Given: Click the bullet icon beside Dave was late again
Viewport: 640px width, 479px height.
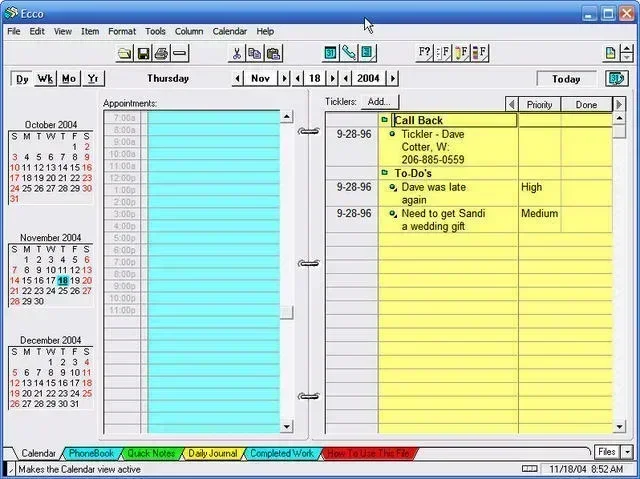Looking at the screenshot, I should click(x=393, y=187).
